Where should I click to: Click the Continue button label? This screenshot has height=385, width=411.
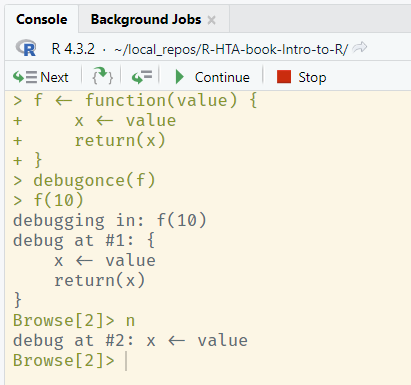(222, 77)
